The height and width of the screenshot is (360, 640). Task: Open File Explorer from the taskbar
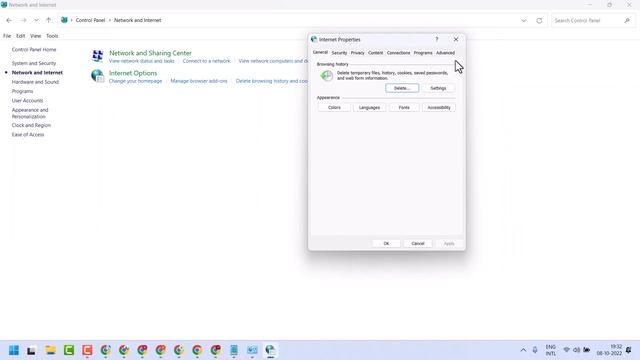(51, 350)
